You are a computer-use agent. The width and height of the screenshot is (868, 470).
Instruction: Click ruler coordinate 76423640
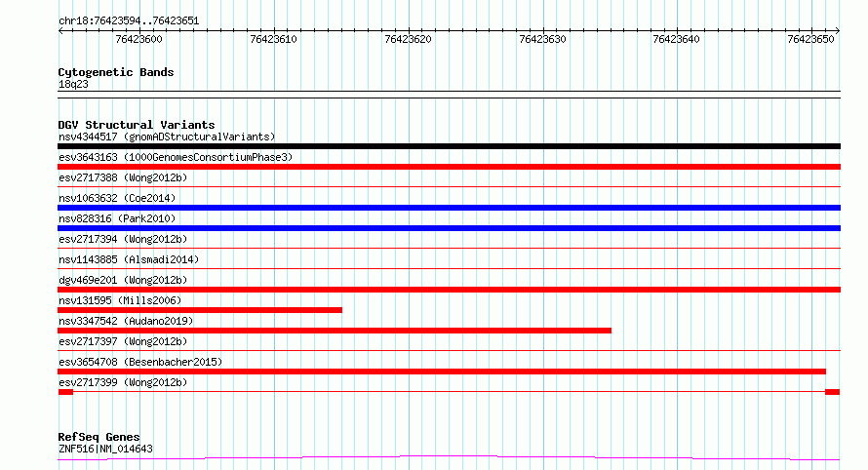point(677,39)
